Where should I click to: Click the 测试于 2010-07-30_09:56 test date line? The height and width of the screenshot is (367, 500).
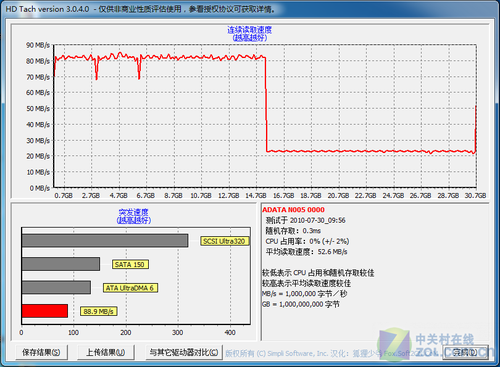click(305, 220)
